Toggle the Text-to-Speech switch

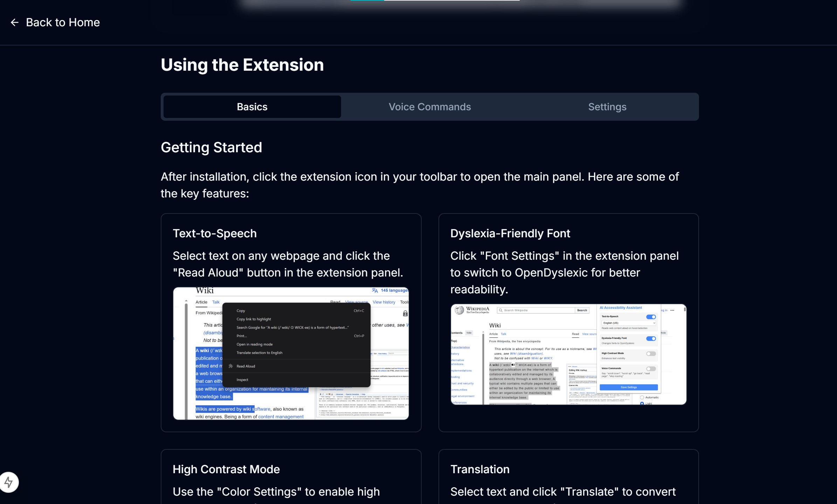651,317
